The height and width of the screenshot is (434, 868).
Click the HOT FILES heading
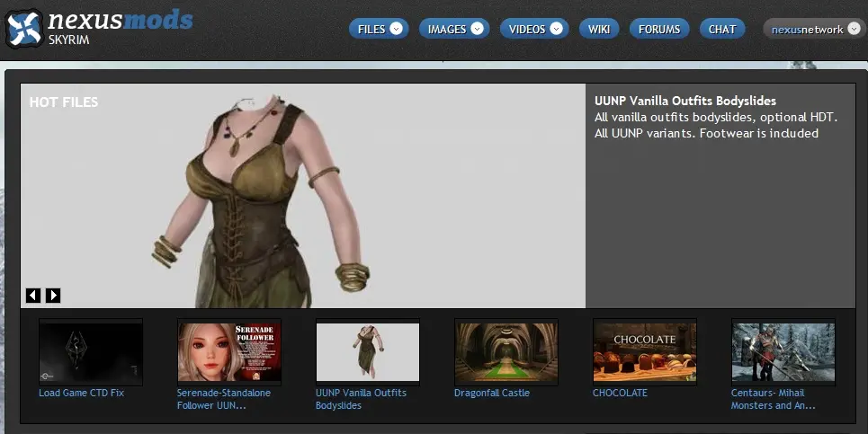click(64, 102)
